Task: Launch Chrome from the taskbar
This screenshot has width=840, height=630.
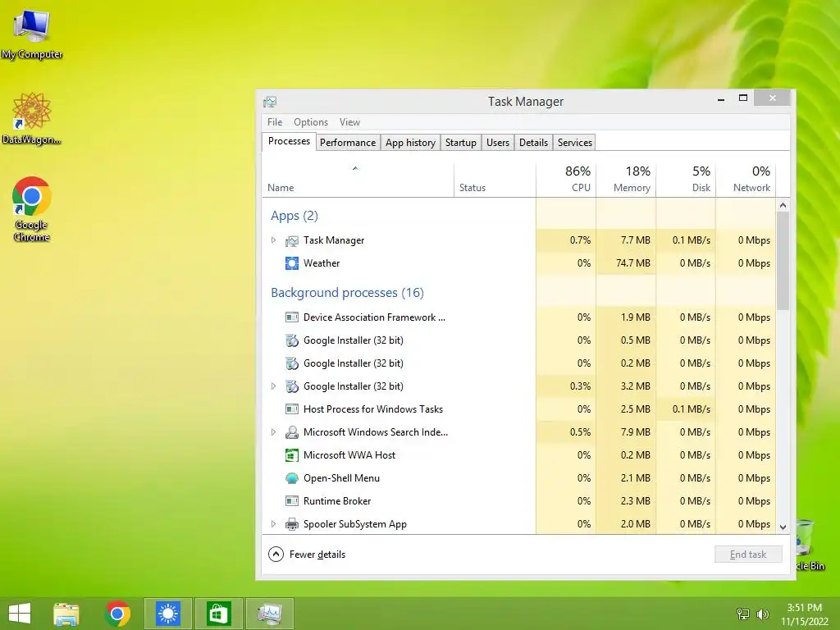Action: pos(118,614)
